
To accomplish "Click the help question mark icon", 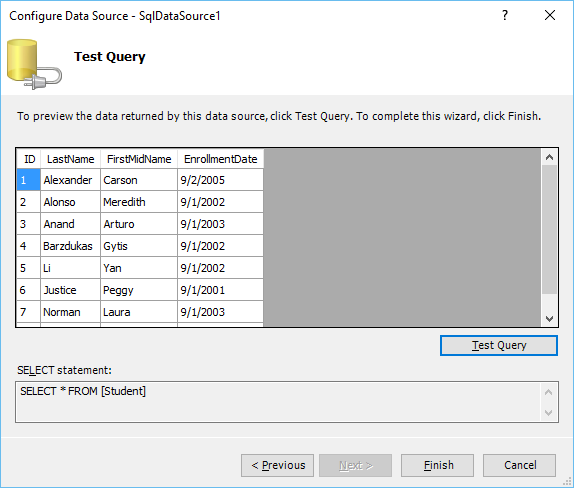I will pyautogui.click(x=505, y=15).
